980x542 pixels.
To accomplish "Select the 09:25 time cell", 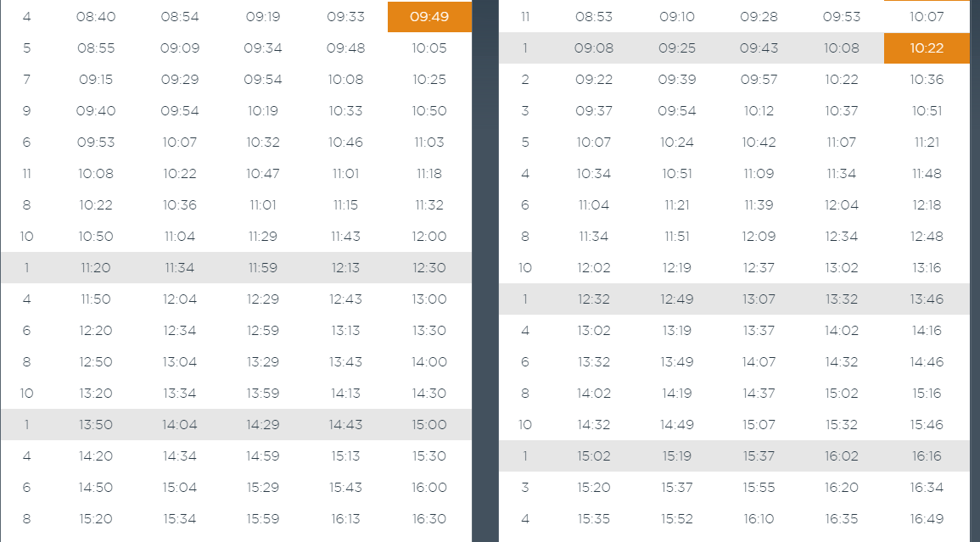I will click(x=677, y=48).
